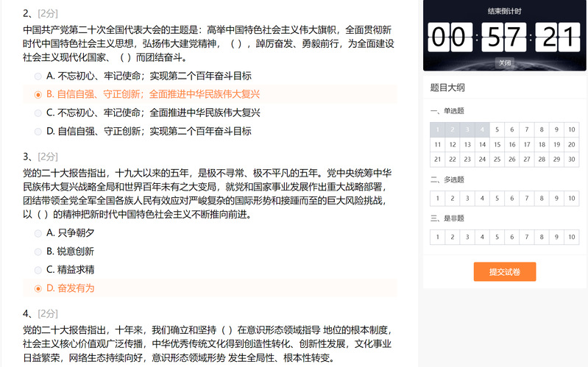The width and height of the screenshot is (588, 367).
Task: Go to 是非题 question 2
Action: click(x=453, y=237)
